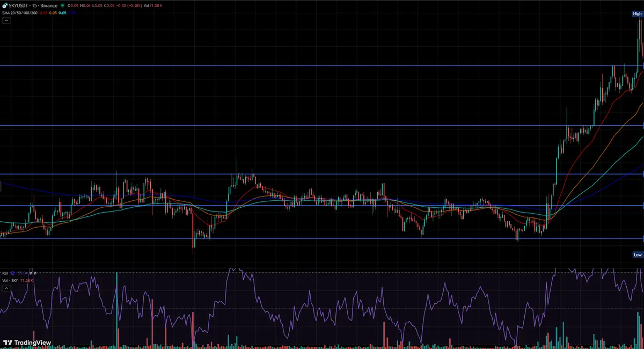Click the RSI indicator label

pyautogui.click(x=5, y=273)
